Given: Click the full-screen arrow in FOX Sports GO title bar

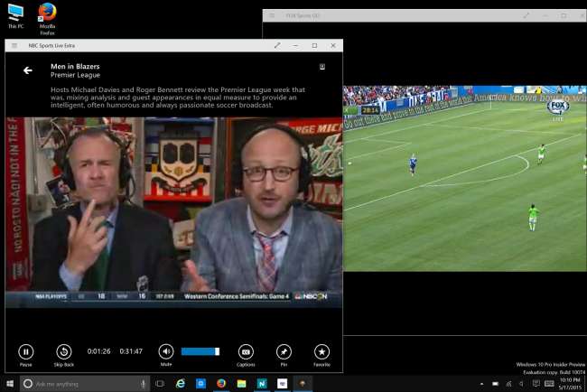Looking at the screenshot, I should (x=526, y=15).
